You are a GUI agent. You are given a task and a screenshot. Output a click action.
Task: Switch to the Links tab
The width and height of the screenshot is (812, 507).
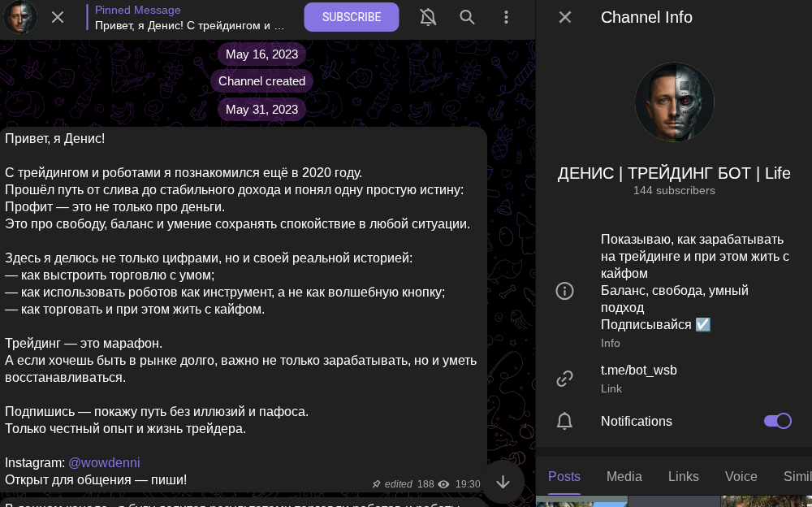coord(683,476)
